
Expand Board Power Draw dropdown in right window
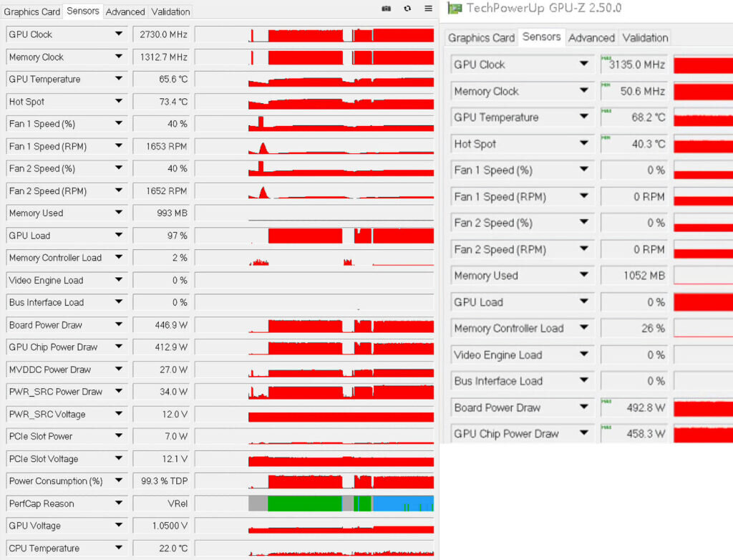584,407
